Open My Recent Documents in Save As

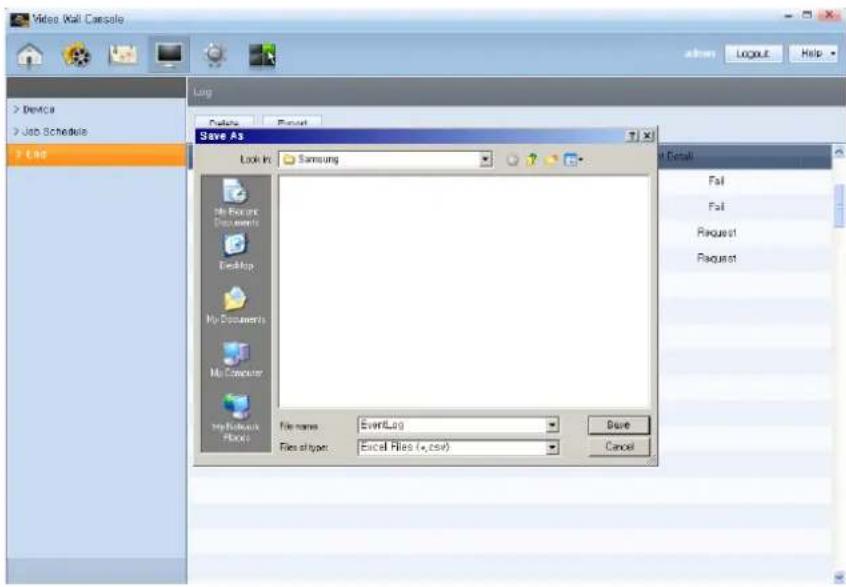click(236, 203)
